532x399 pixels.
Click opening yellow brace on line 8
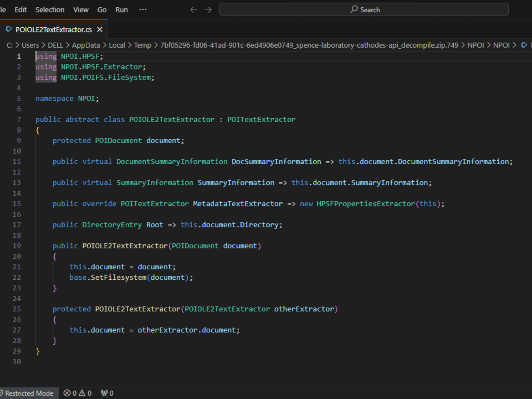[38, 130]
